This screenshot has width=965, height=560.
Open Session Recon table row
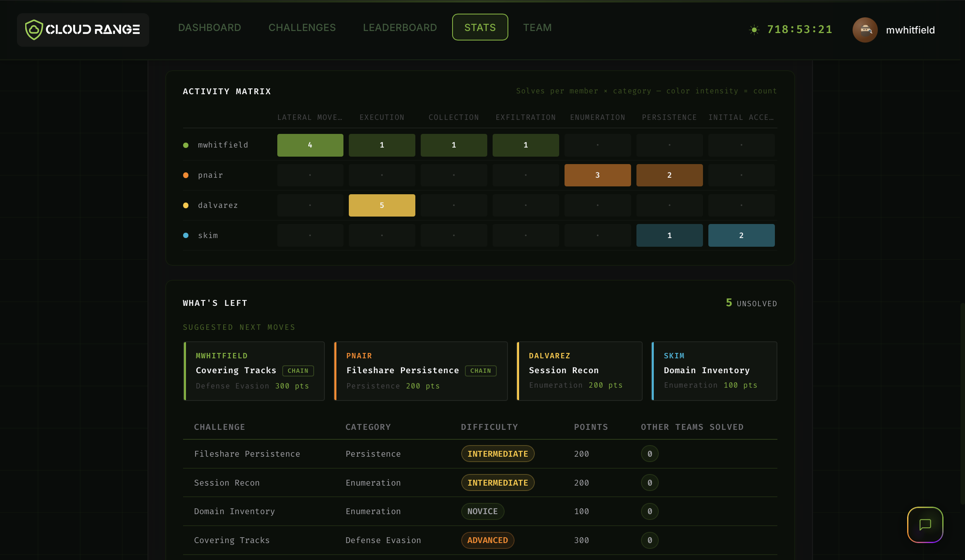point(480,483)
